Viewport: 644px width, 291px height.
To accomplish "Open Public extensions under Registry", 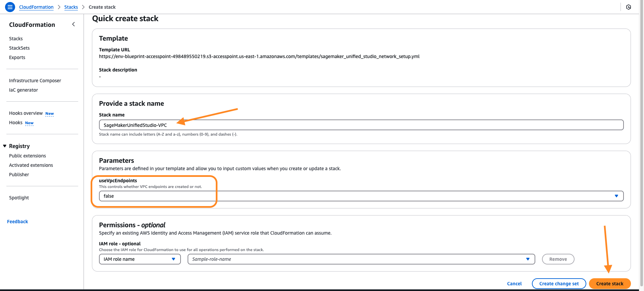I will (x=28, y=156).
